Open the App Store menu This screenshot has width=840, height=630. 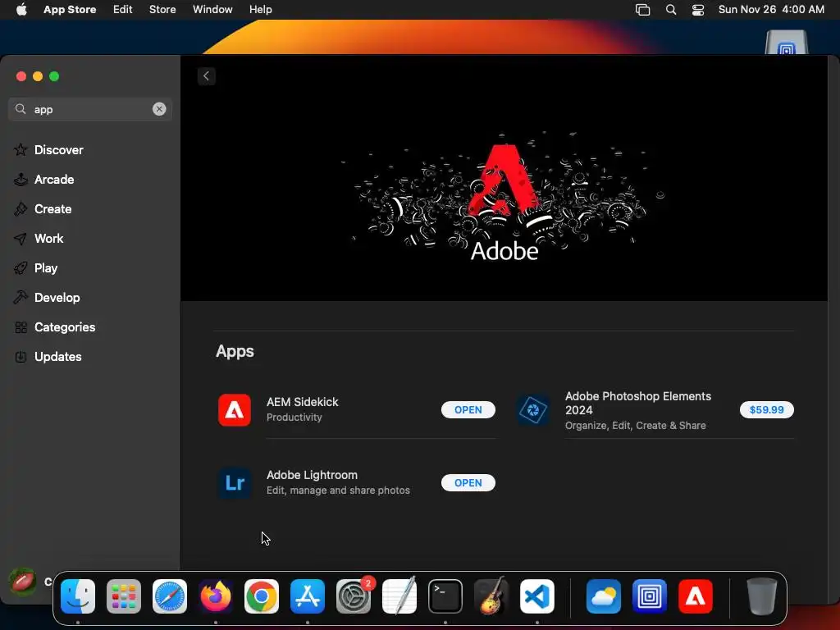(70, 10)
